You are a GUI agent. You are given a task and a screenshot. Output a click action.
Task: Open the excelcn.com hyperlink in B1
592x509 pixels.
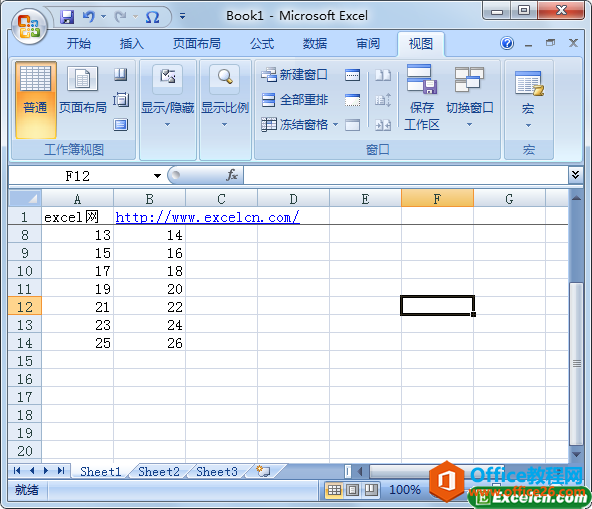pyautogui.click(x=207, y=217)
